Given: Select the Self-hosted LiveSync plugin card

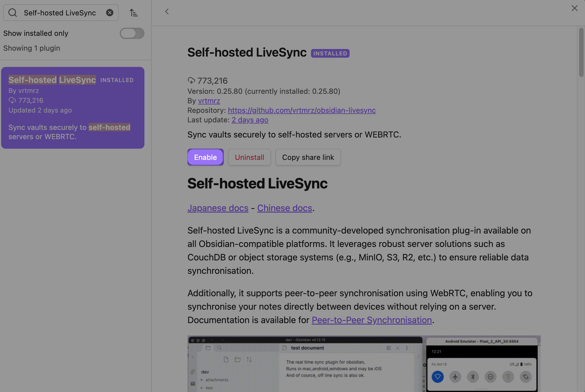Looking at the screenshot, I should click(x=73, y=108).
